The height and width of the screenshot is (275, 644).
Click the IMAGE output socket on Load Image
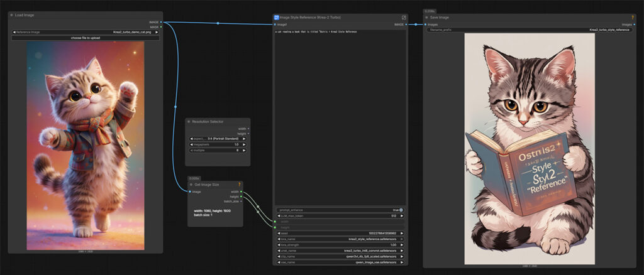(161, 22)
